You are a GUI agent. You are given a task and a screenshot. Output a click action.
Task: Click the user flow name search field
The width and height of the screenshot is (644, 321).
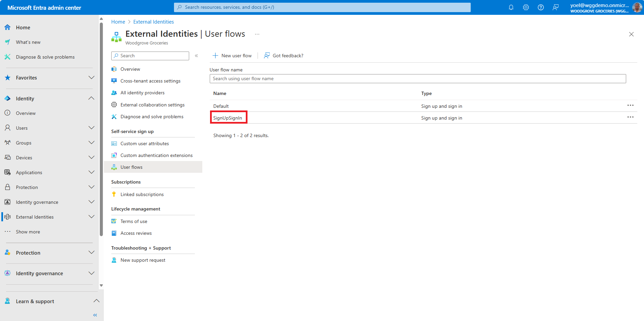(x=417, y=79)
